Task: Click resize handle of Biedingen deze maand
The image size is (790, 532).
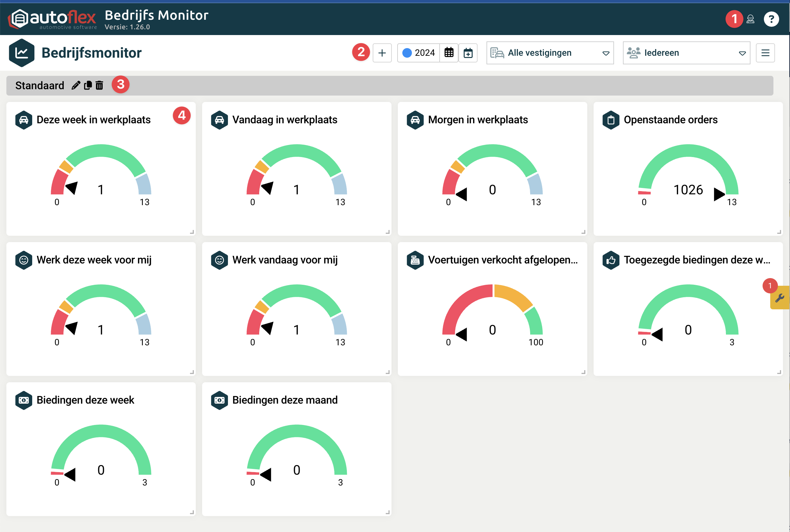Action: click(387, 512)
